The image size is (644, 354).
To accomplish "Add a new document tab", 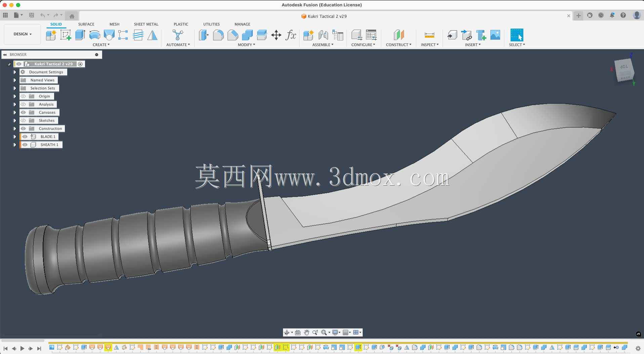I will pos(578,15).
